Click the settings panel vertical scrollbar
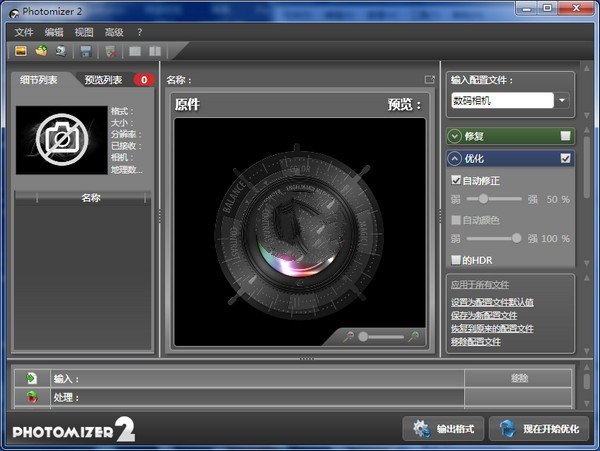 [x=587, y=167]
